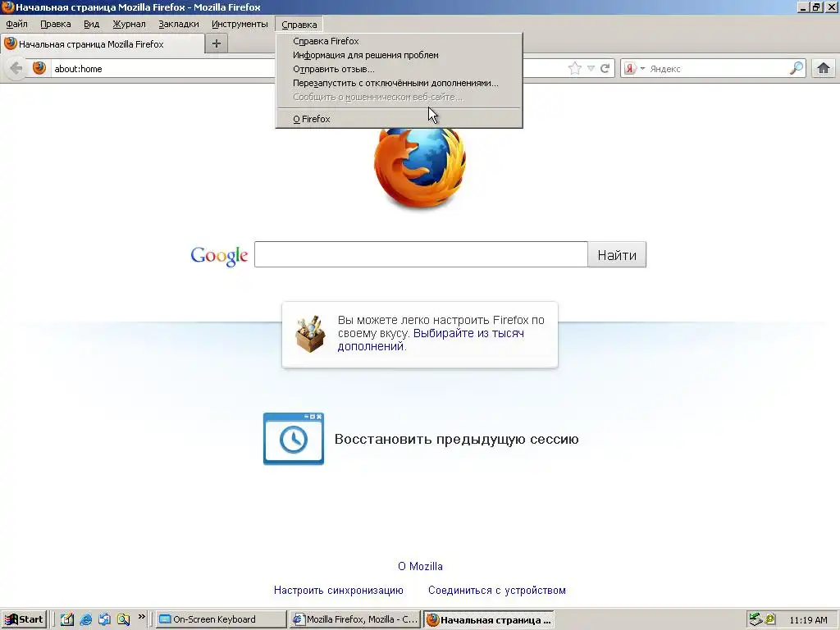This screenshot has height=630, width=840.
Task: Open the Правка menu
Action: pos(56,24)
